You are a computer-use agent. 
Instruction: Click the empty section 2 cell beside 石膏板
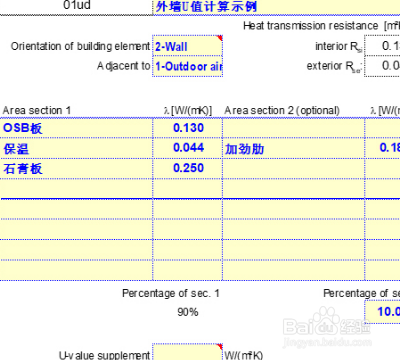tap(294, 169)
